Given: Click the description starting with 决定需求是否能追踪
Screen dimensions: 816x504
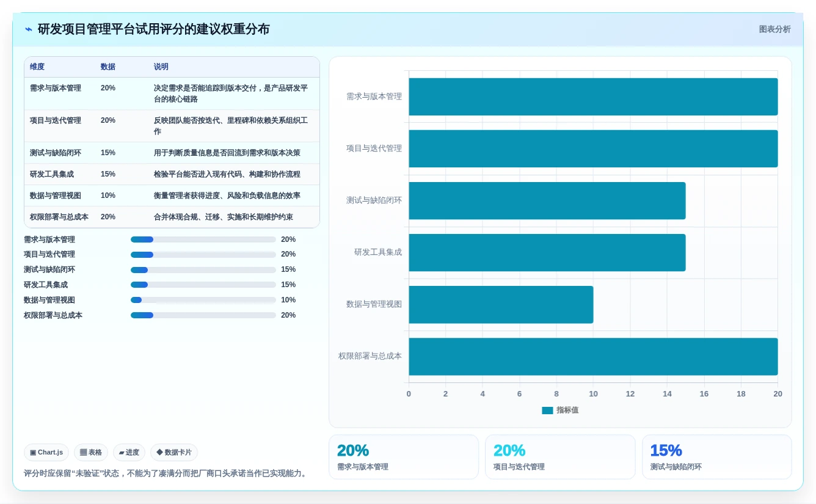Looking at the screenshot, I should click(x=231, y=93).
